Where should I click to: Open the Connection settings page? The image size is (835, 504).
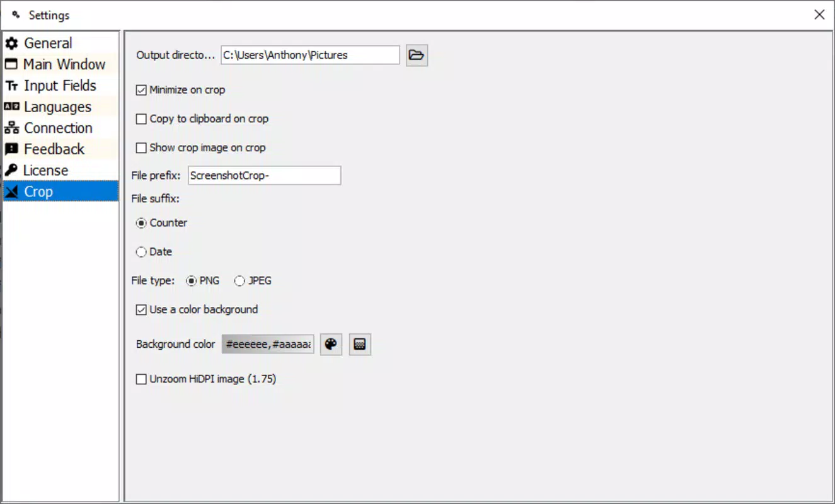coord(60,128)
